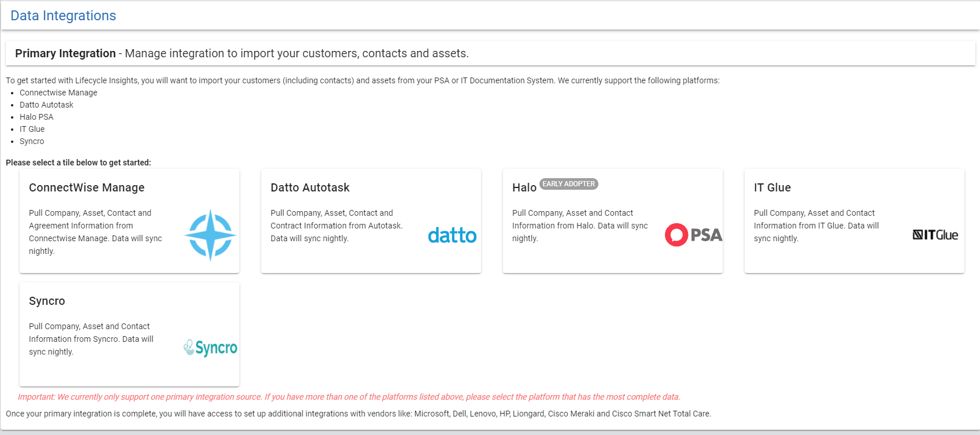This screenshot has height=435, width=980.
Task: Click 'Syncro' in the bullet list
Action: (x=32, y=141)
